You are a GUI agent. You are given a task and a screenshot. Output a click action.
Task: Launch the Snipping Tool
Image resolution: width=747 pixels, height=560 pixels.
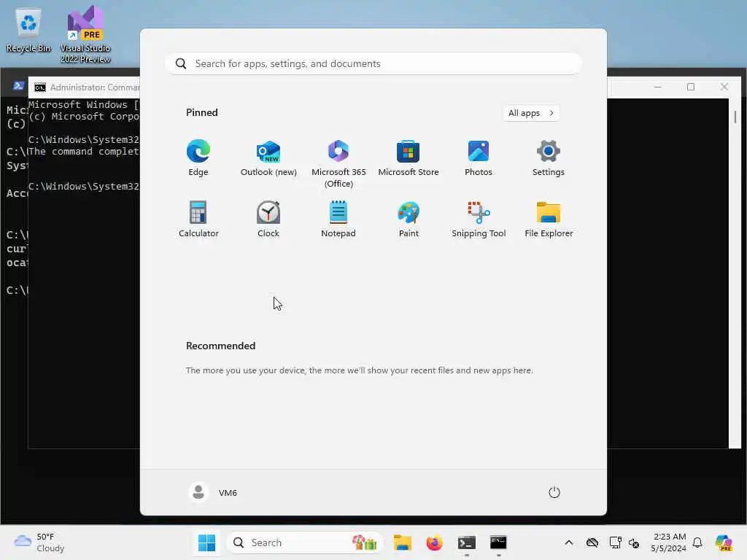[479, 219]
